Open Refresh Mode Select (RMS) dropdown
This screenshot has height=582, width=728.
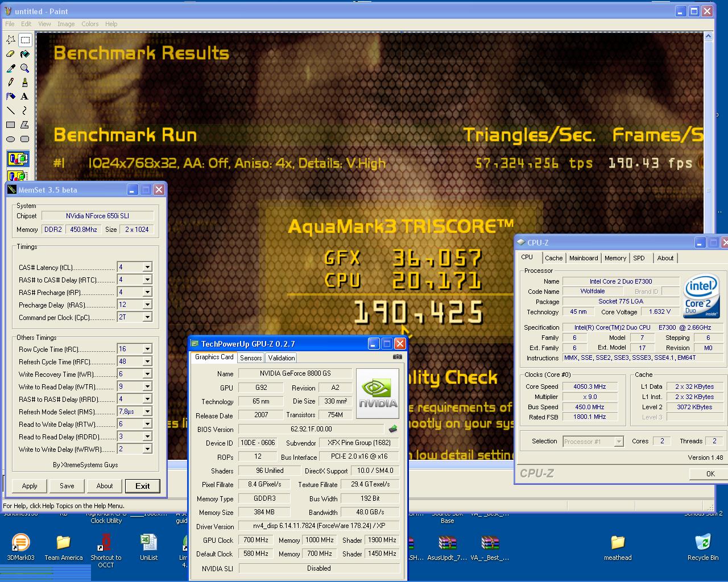147,411
